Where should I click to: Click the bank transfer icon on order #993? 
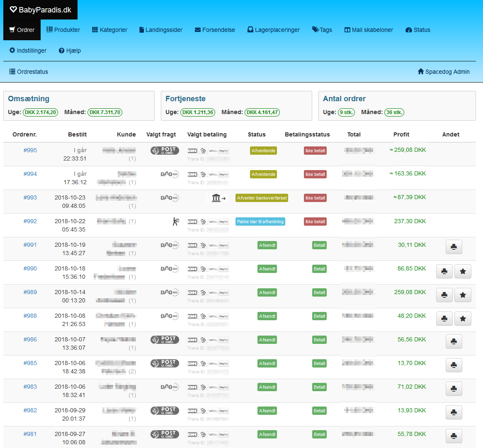point(218,198)
